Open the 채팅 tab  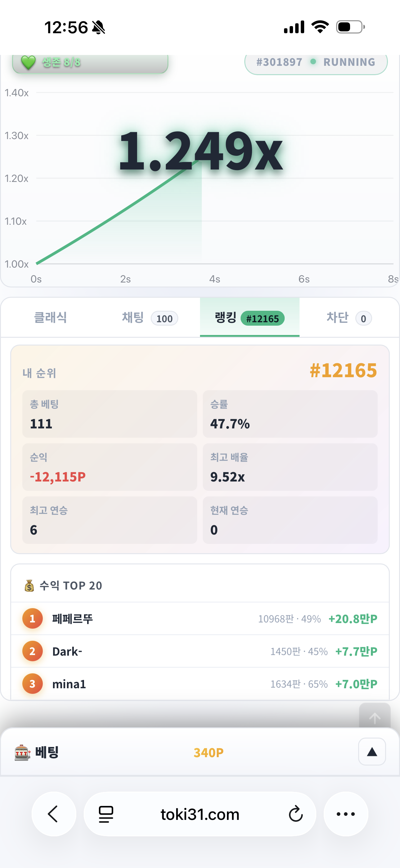tap(150, 317)
